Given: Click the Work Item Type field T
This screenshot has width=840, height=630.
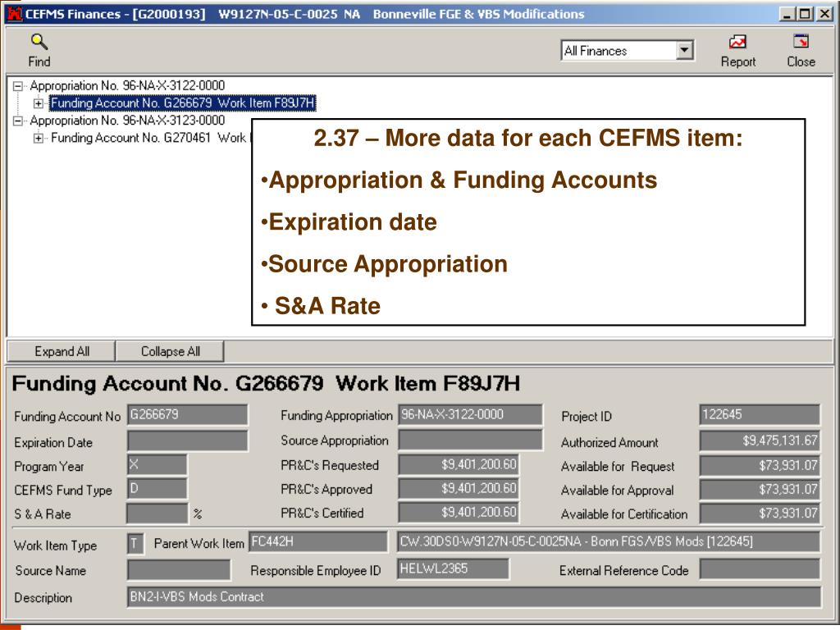Looking at the screenshot, I should pyautogui.click(x=135, y=544).
